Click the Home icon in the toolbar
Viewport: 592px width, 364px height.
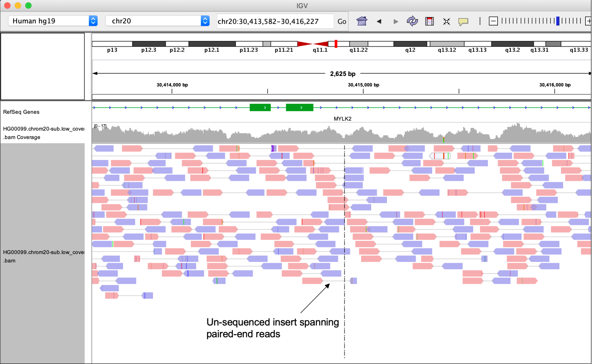[x=362, y=21]
